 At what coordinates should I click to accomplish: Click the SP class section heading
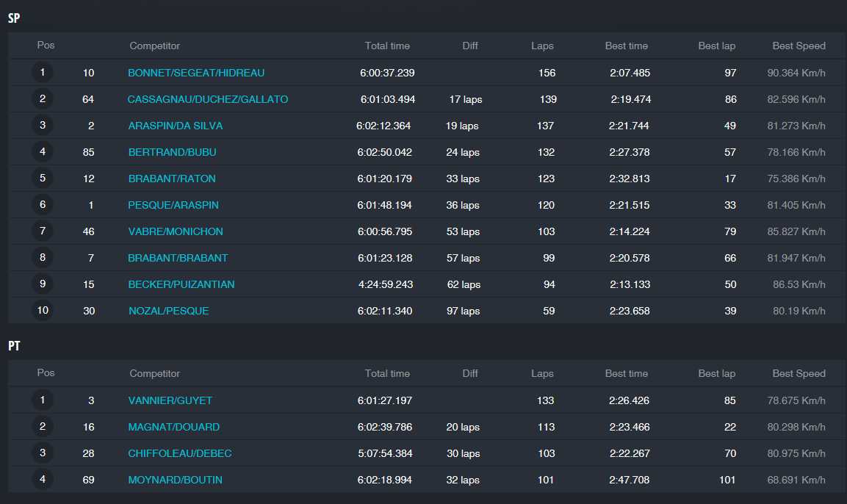(x=14, y=19)
